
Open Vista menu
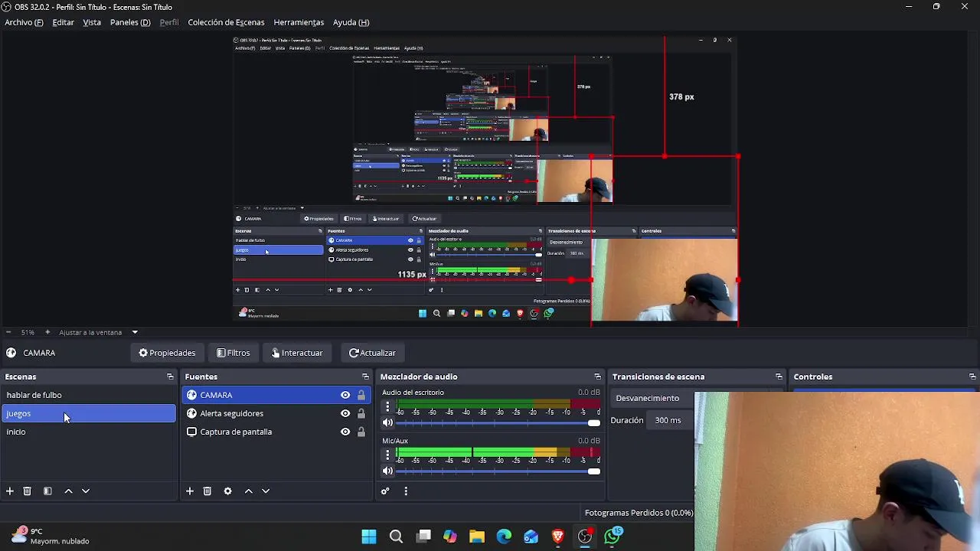(92, 22)
